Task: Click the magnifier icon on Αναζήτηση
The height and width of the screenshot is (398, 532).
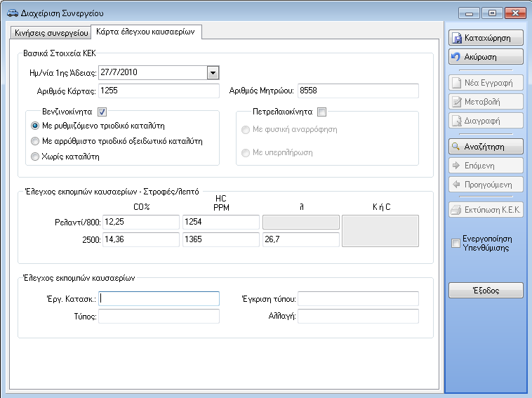Action: (x=455, y=147)
